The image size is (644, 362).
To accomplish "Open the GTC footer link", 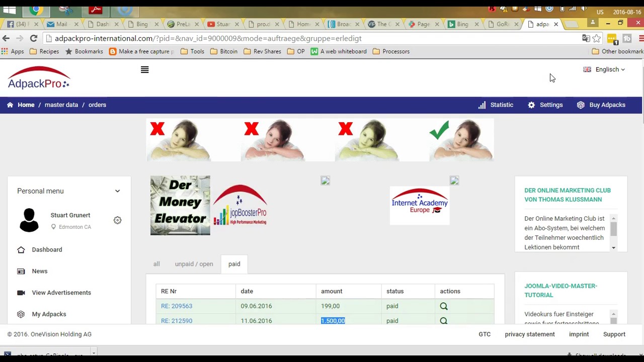I will tap(485, 334).
